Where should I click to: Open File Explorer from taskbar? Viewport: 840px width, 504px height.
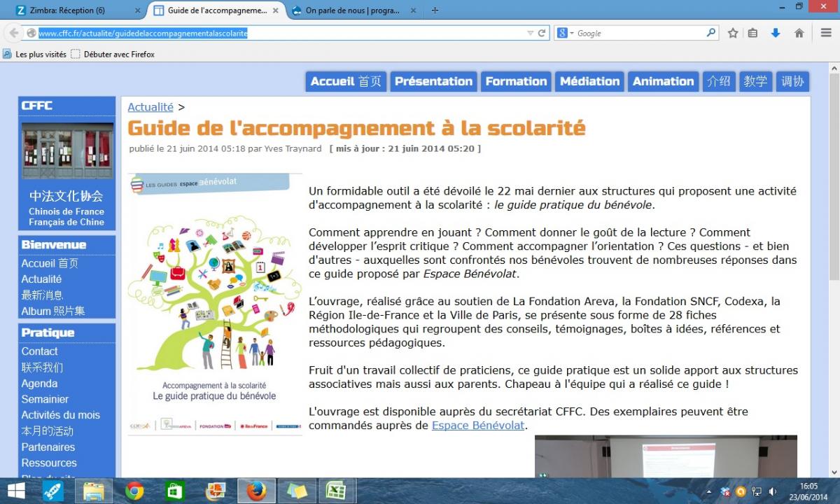93,491
